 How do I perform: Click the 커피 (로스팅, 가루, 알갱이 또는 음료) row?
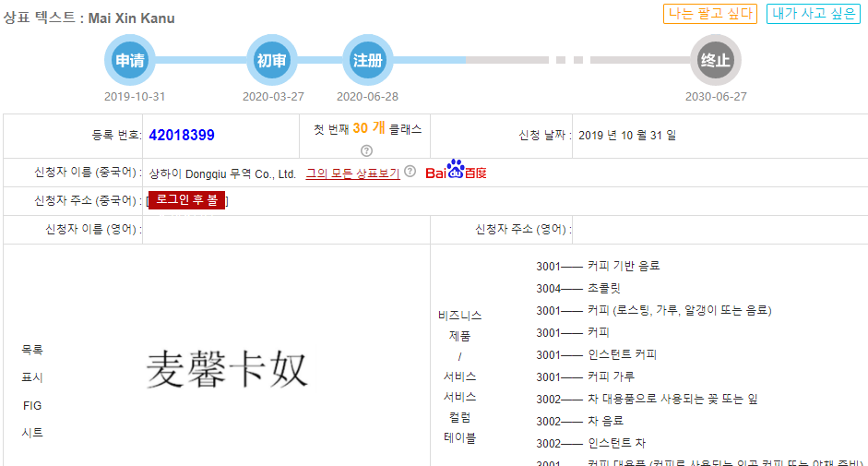click(x=654, y=310)
